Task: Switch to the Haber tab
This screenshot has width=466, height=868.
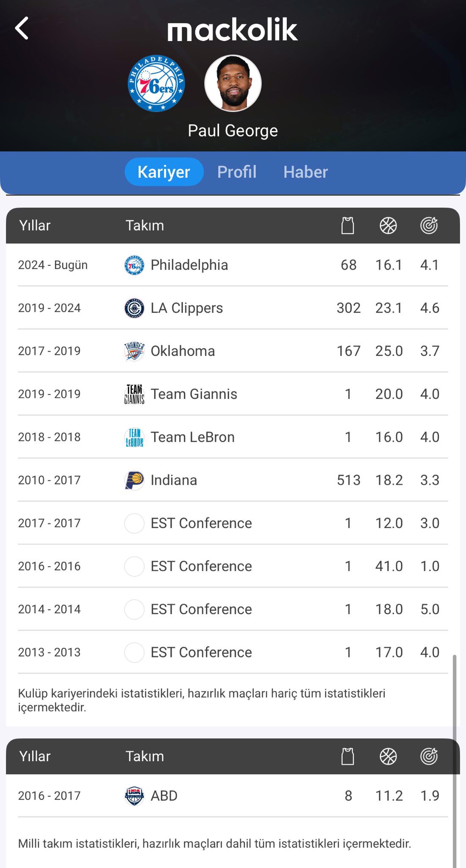Action: 305,172
